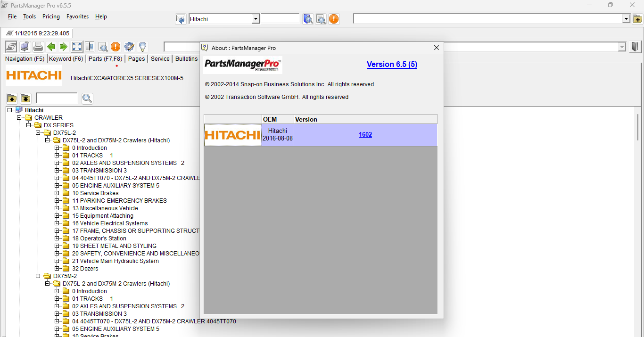644x337 pixels.
Task: Click the Version column header in About dialog
Action: [365, 119]
